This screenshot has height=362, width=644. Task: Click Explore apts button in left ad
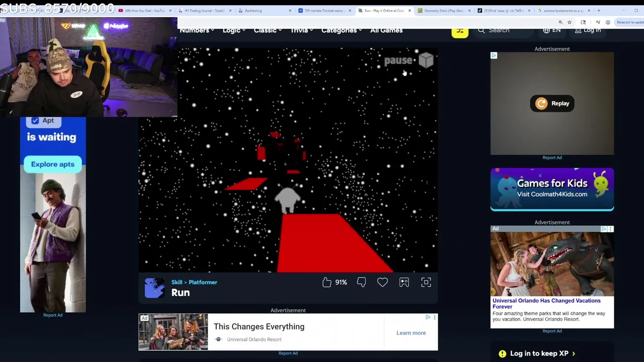click(53, 164)
